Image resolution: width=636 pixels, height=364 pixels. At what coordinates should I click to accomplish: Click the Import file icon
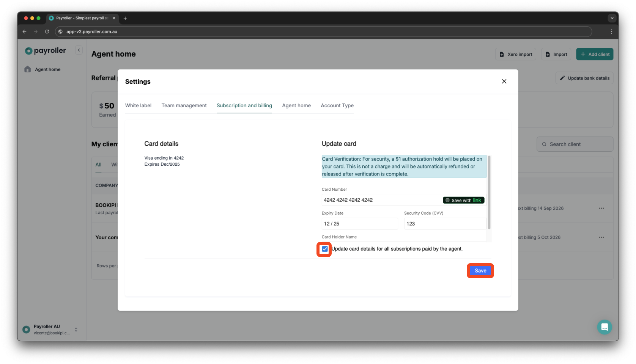pyautogui.click(x=548, y=54)
